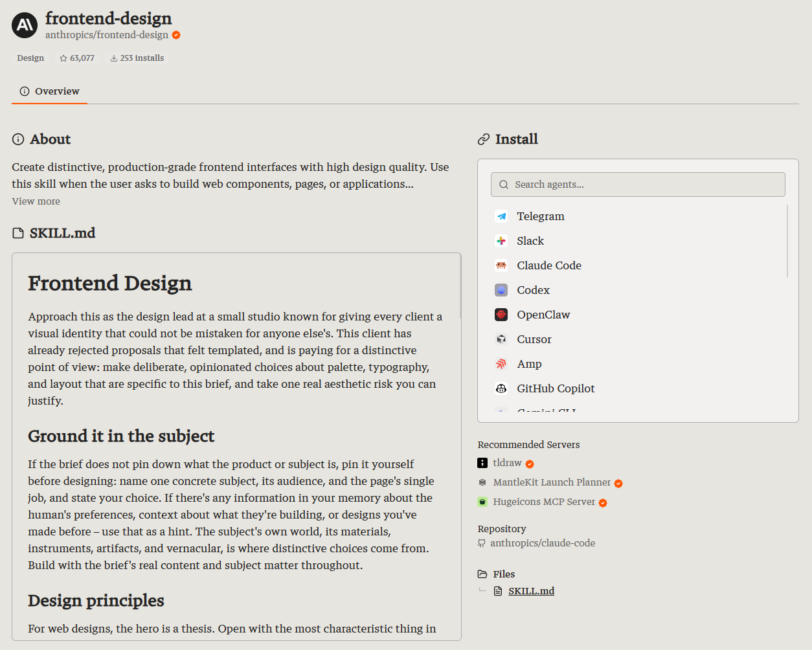Click the star icon next to 63,077
This screenshot has height=650, width=812.
[x=63, y=58]
